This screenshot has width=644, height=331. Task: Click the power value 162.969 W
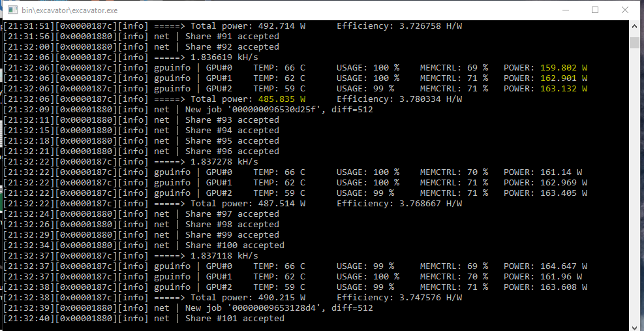pos(564,183)
